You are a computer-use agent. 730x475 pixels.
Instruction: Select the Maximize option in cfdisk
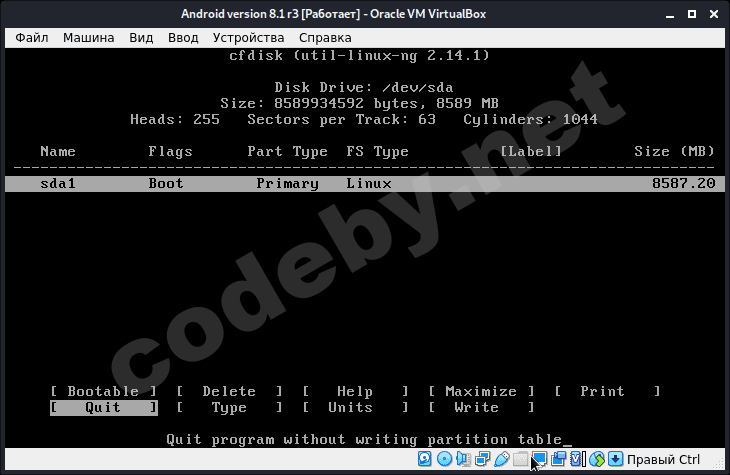pyautogui.click(x=481, y=392)
